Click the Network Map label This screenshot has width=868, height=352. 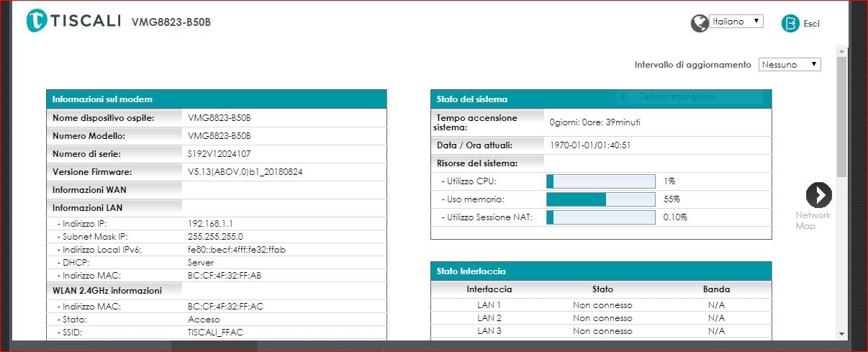click(x=813, y=220)
